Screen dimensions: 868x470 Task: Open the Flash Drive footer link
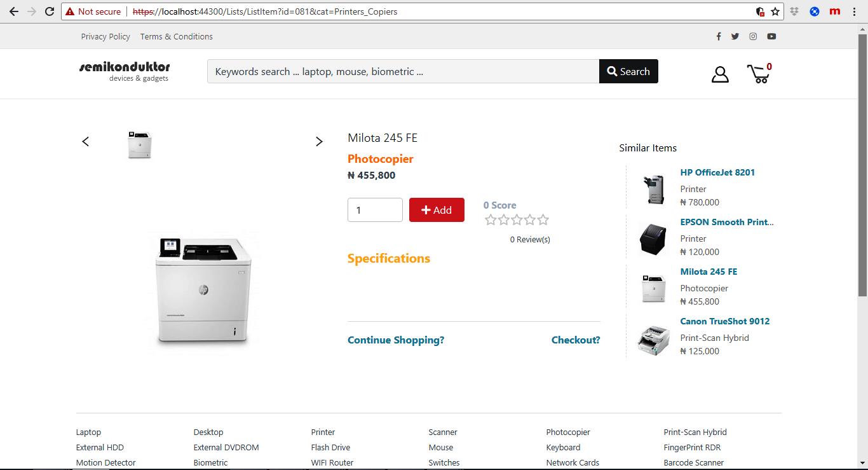[x=330, y=448]
